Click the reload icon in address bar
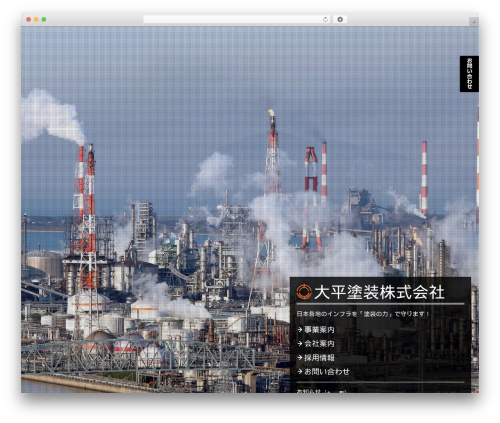The image size is (500, 423). pyautogui.click(x=325, y=20)
